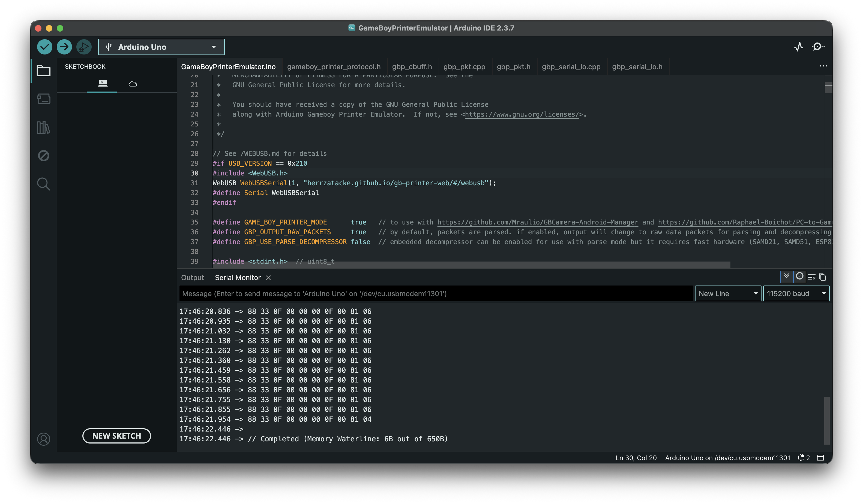Open the Arduino Uno board selector dropdown

(x=161, y=47)
